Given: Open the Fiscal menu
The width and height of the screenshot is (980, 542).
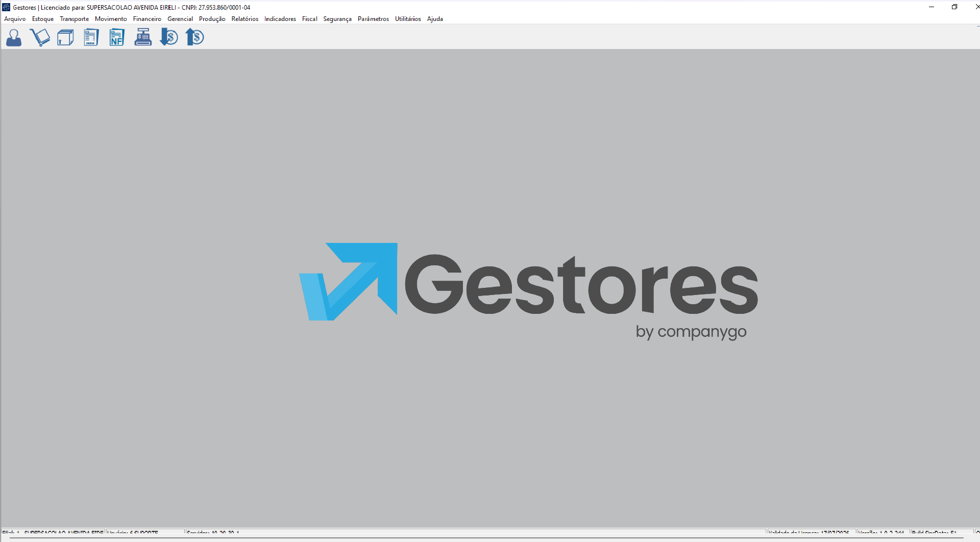Looking at the screenshot, I should click(x=309, y=19).
